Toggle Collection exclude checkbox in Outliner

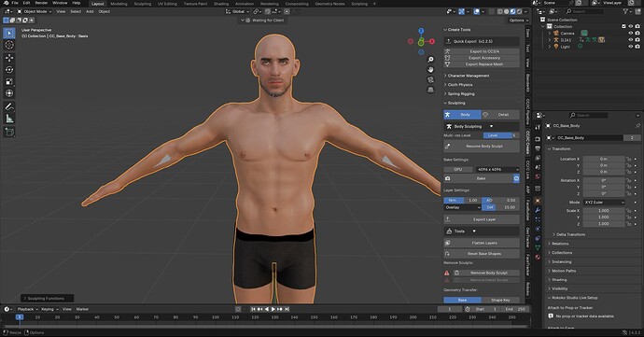(624, 26)
